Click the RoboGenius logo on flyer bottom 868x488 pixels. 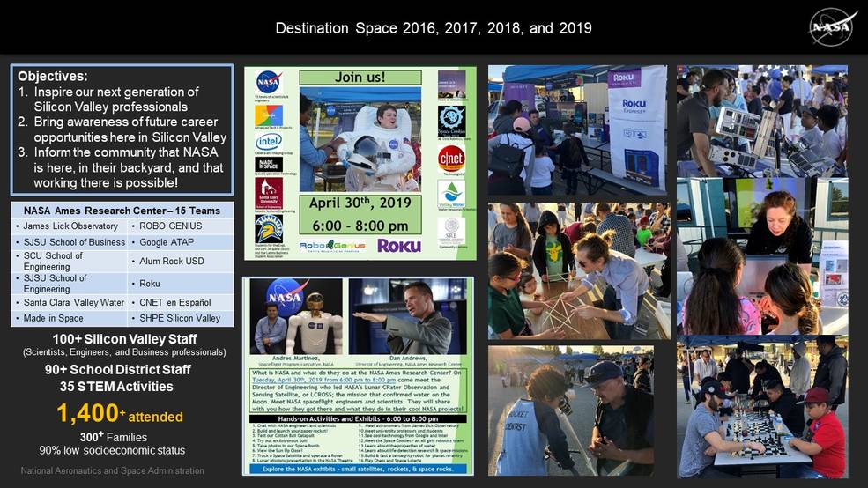(332, 245)
